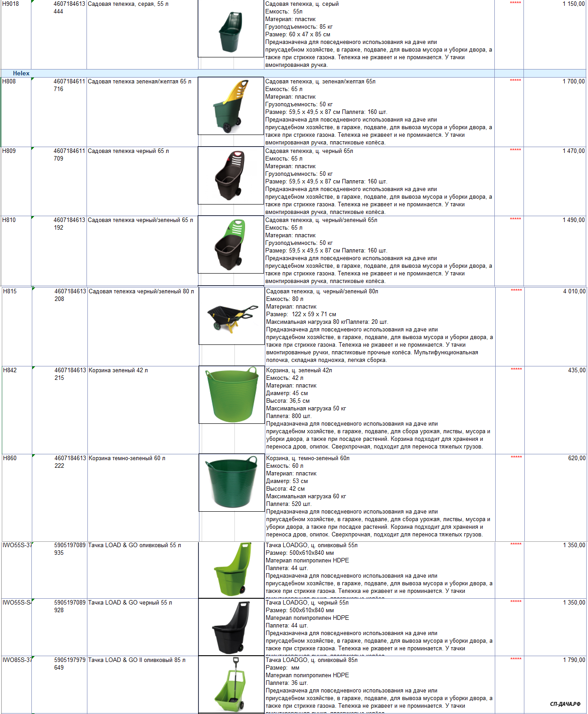Click the yellow-green garden cart H808 image

[x=231, y=106]
